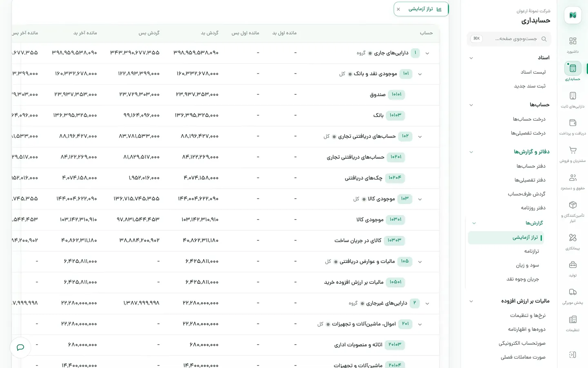This screenshot has height=368, width=588.
Task: Open the دریافت و پرداخت wallet icon
Action: (572, 123)
